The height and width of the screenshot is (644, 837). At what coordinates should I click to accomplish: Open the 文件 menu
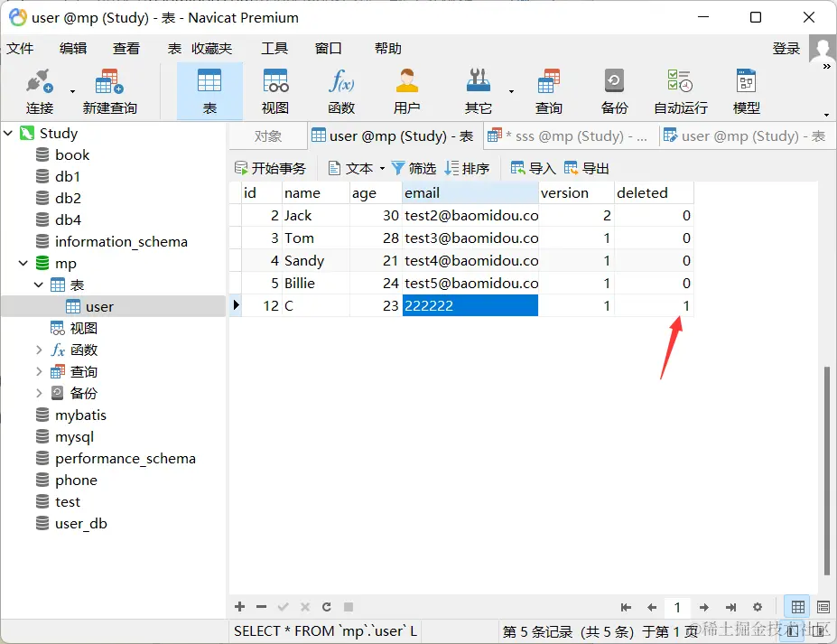pyautogui.click(x=20, y=49)
